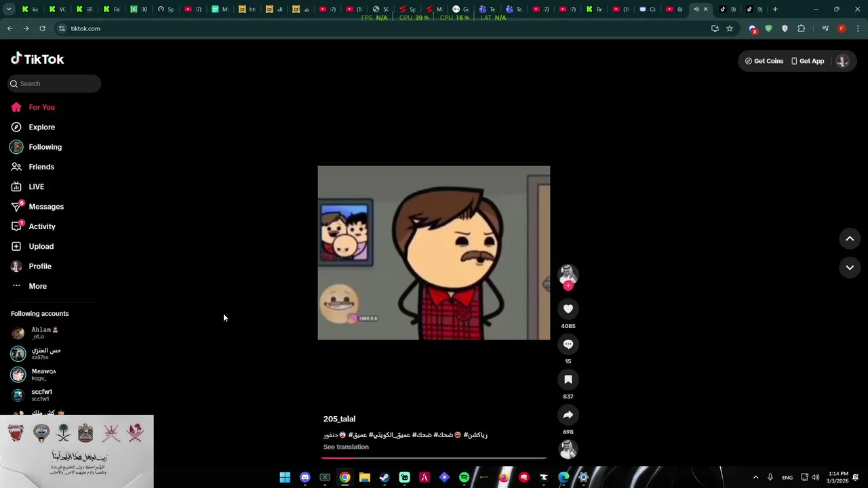The height and width of the screenshot is (488, 868).
Task: Click See translation link
Action: tap(346, 447)
